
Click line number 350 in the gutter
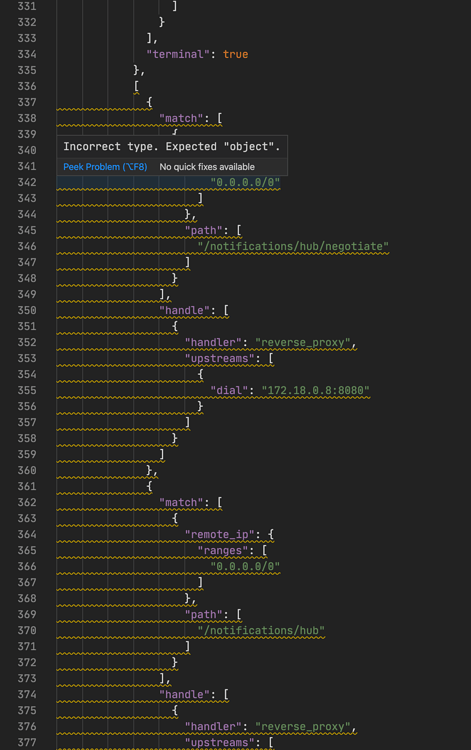coord(27,310)
